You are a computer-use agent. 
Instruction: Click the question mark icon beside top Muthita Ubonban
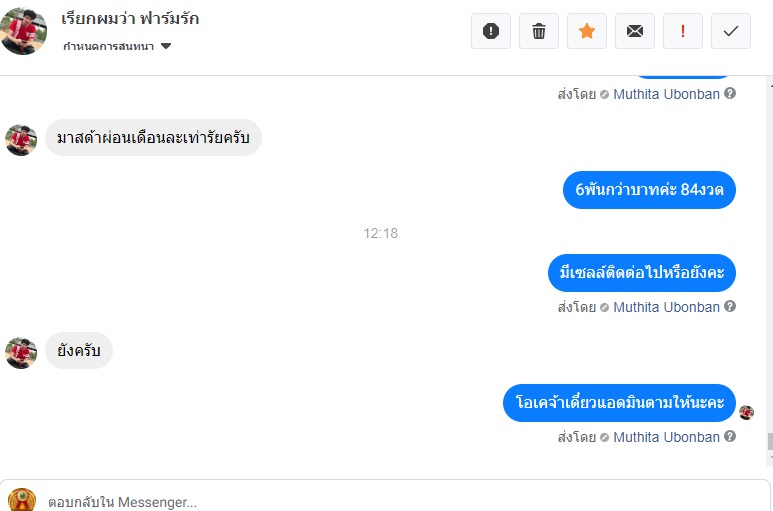coord(730,93)
